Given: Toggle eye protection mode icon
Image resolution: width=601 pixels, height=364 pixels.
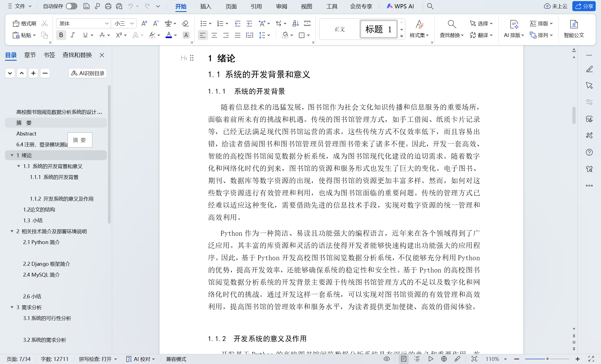Looking at the screenshot, I should (x=387, y=359).
